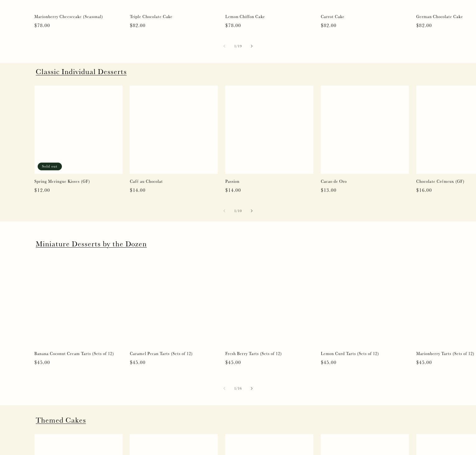Click the $14.00 price under Café au Chocolat
476x455 pixels.
tap(138, 190)
